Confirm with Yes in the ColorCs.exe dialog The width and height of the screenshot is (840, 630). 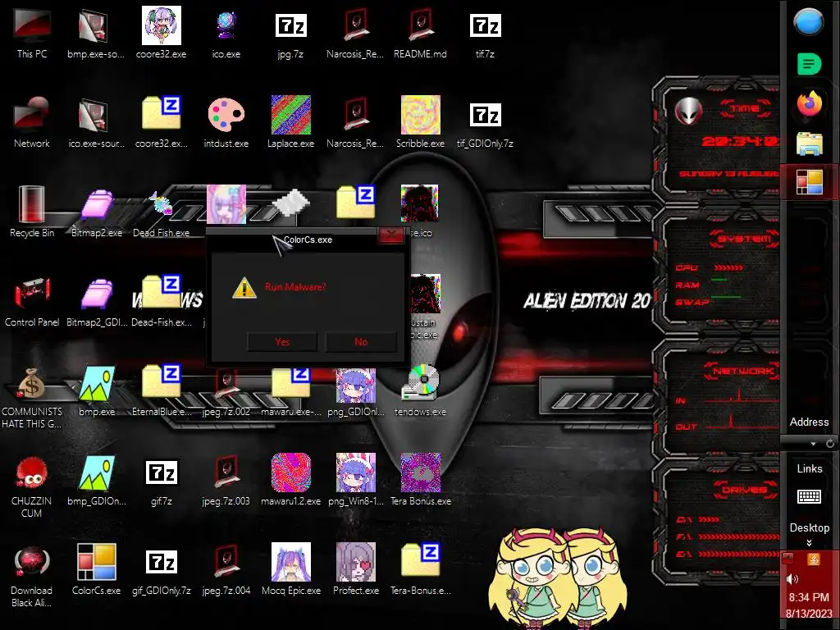point(282,342)
